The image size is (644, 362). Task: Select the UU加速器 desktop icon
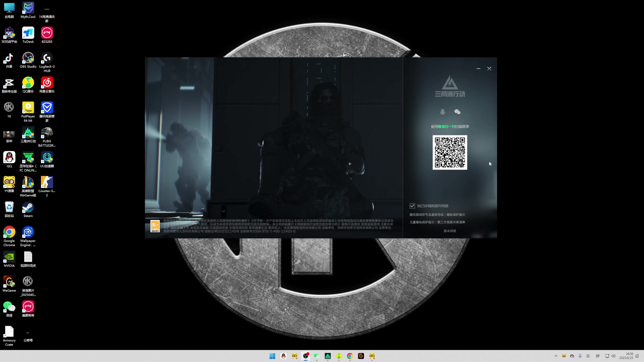tap(47, 160)
